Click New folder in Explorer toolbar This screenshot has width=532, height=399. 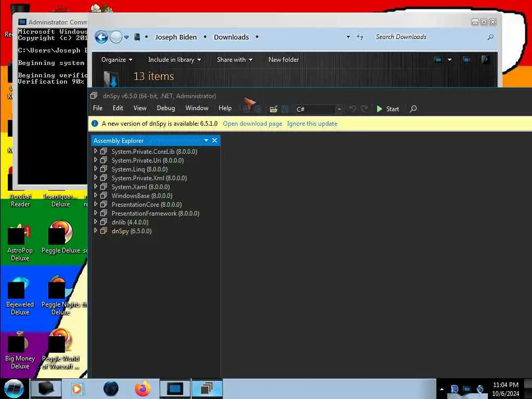pos(284,60)
